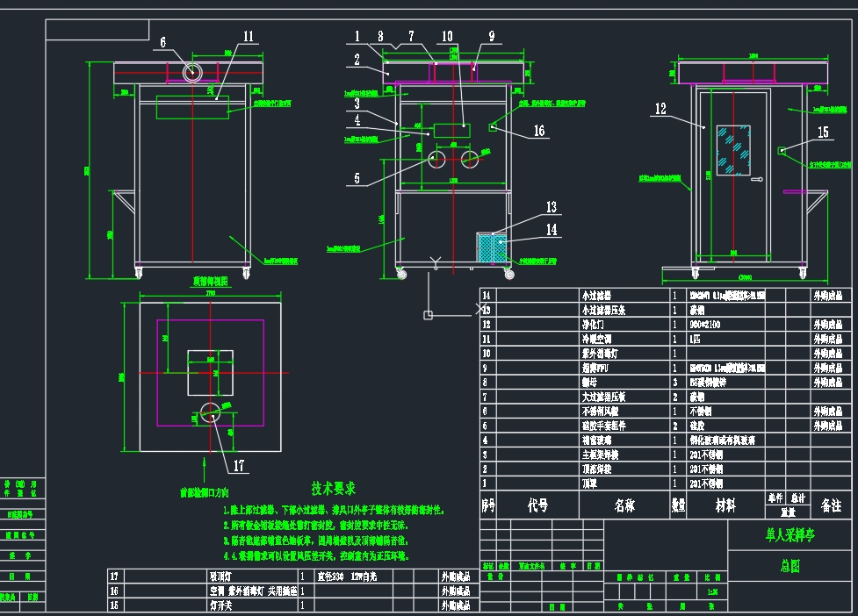Select the '超薄FFU' name cell in row 9
The width and height of the screenshot is (858, 616).
[x=595, y=368]
